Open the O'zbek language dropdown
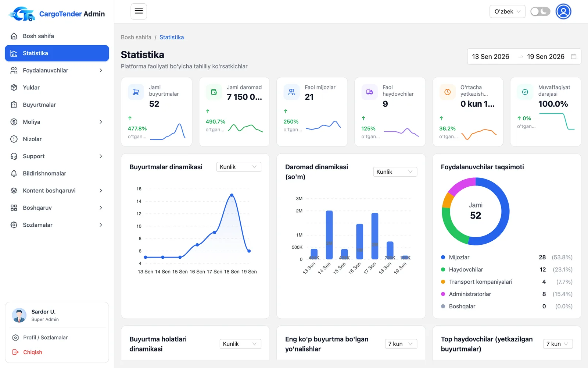The height and width of the screenshot is (368, 588). tap(507, 11)
